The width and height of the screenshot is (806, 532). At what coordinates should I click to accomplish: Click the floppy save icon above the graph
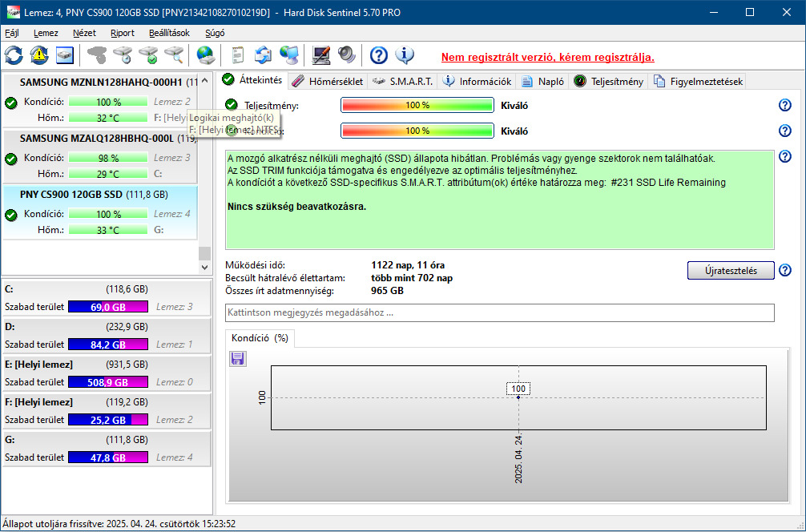click(237, 358)
